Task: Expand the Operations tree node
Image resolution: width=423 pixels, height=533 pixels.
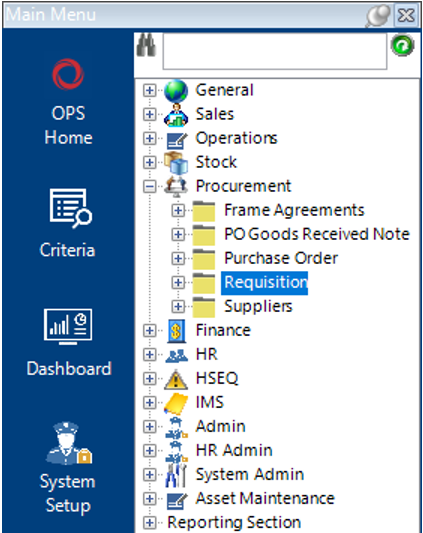Action: (149, 138)
